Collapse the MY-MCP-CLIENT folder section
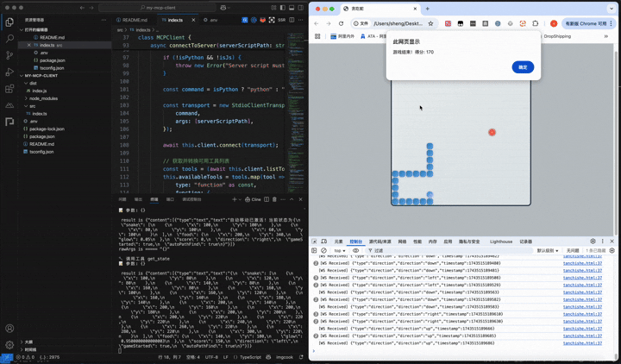621x364 pixels. coord(41,76)
